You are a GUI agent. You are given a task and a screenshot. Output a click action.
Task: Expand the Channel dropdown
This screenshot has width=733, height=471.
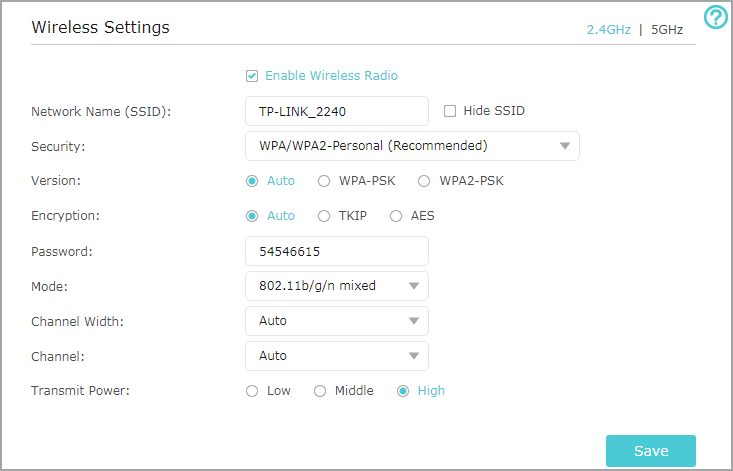336,356
